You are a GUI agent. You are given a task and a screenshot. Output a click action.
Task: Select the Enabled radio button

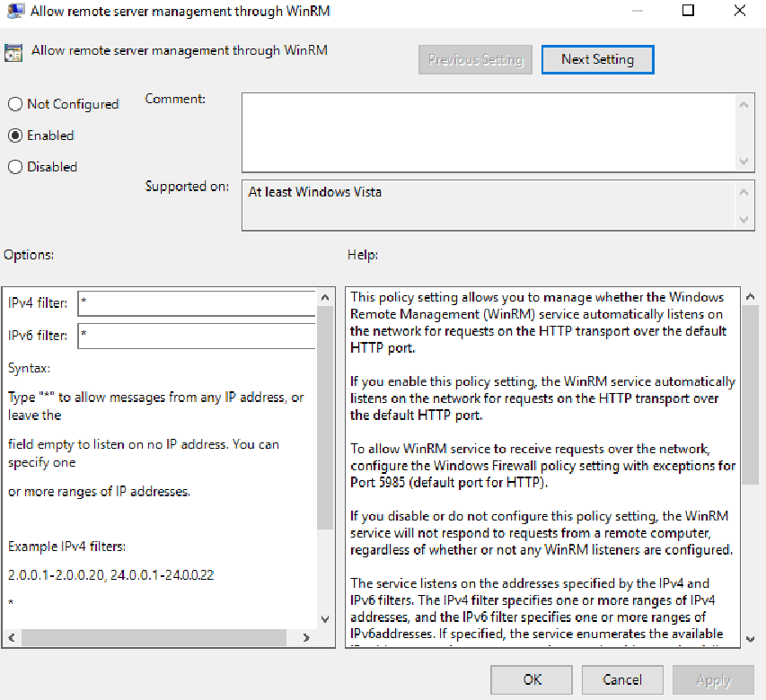pyautogui.click(x=15, y=136)
